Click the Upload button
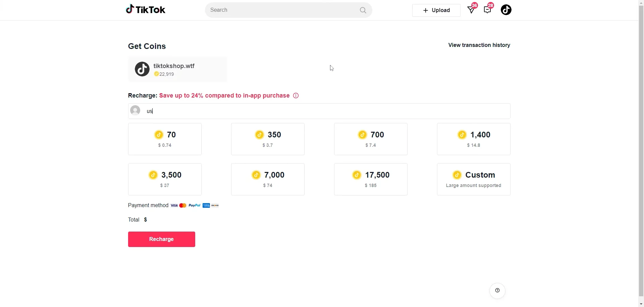 (x=436, y=10)
